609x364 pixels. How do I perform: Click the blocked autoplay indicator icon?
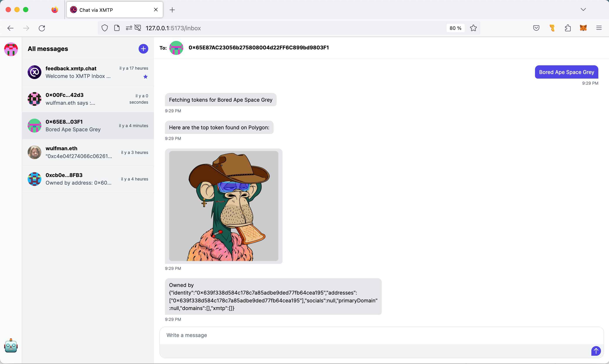point(138,28)
